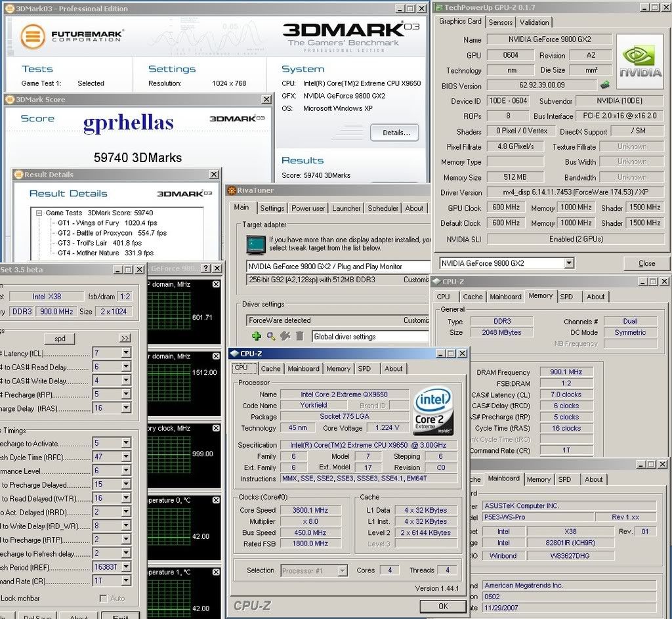Open the Refresh Cycle Time (tRFC) dropdown
672x619 pixels.
point(125,456)
